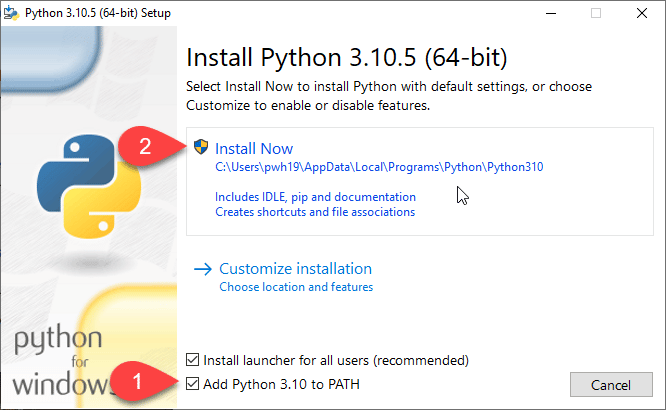This screenshot has width=666, height=410.
Task: Click the 'Install Python 3.10.5 (64-bit)' heading
Action: click(356, 54)
